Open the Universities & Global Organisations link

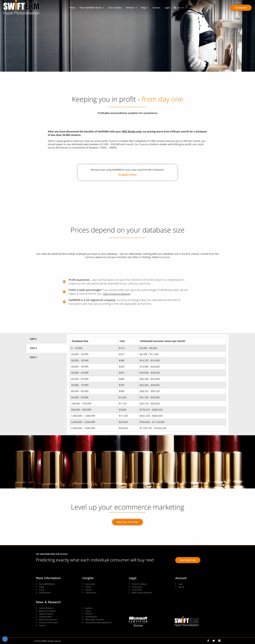click(x=98, y=622)
